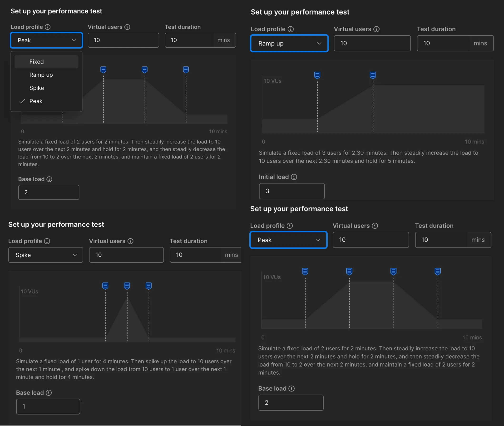Screen dimensions: 504x426
Task: Click last blue marker handle in bottom-right Peak chart
Action: 438,272
